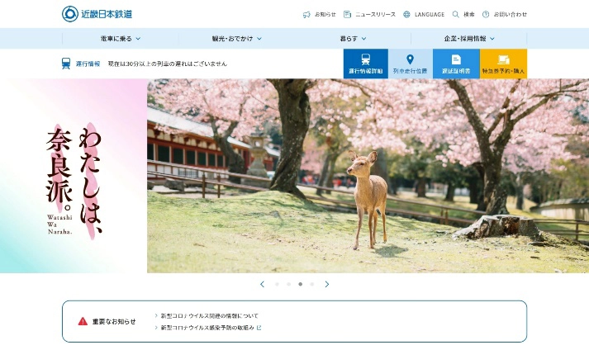This screenshot has width=589, height=364.
Task: Jump to first carousel slide dot
Action: click(x=276, y=284)
